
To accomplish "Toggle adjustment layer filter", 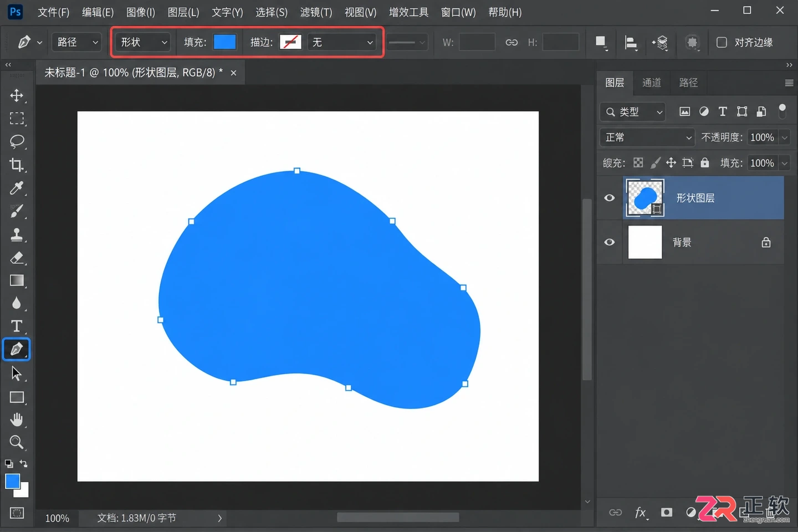I will pos(704,111).
